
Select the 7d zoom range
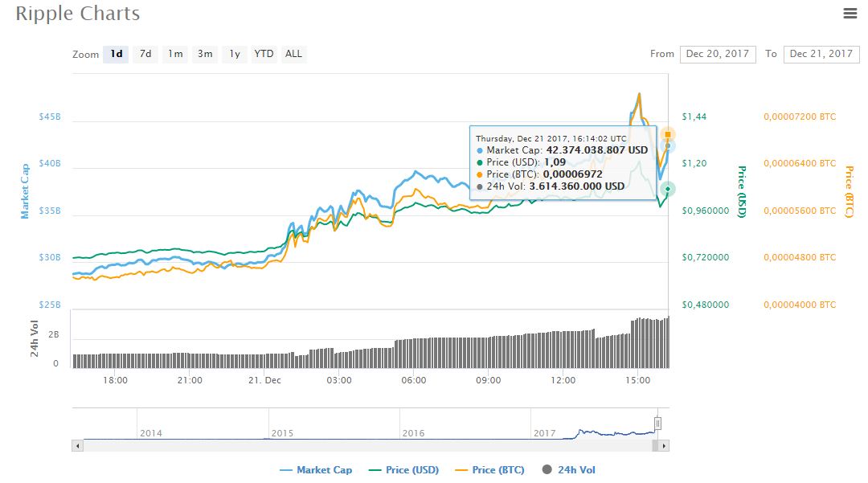coord(145,54)
